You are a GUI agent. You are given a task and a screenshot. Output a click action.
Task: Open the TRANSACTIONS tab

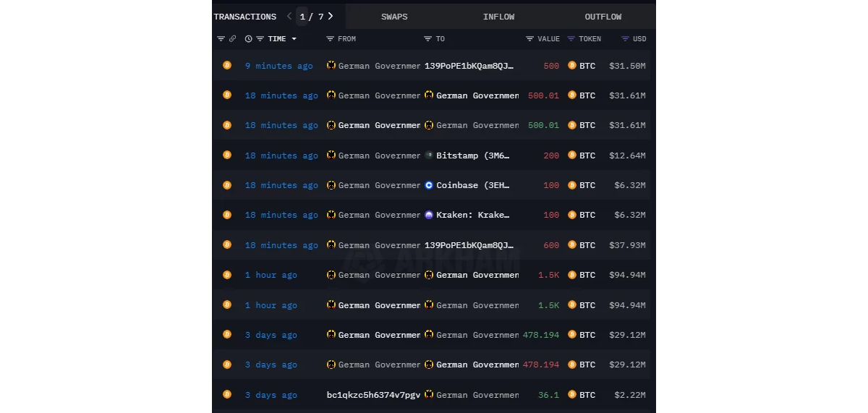click(x=244, y=17)
